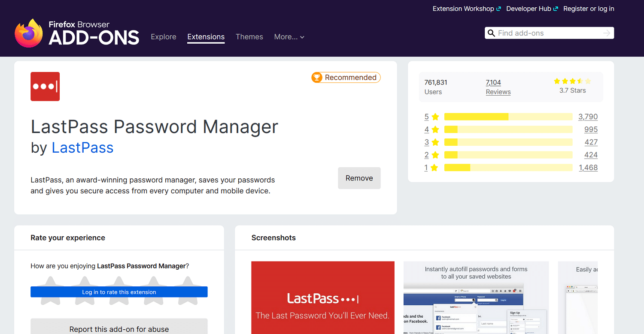Viewport: 644px width, 334px height.
Task: Click the red LastPass extension icon
Action: pos(45,86)
